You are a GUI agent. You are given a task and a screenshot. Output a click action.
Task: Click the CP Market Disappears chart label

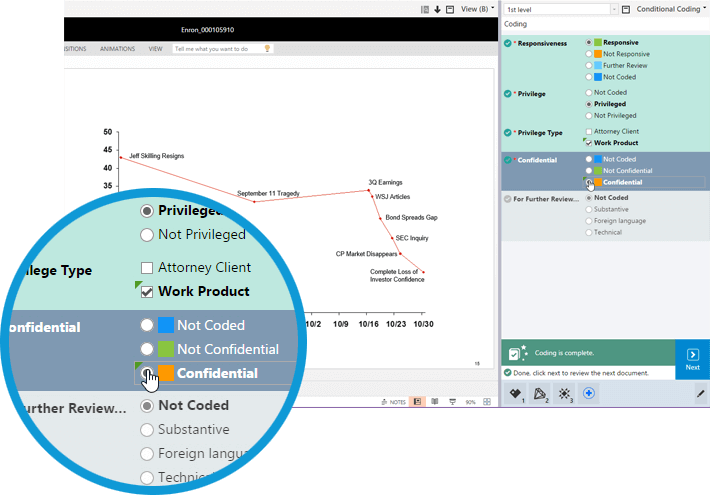coord(366,254)
